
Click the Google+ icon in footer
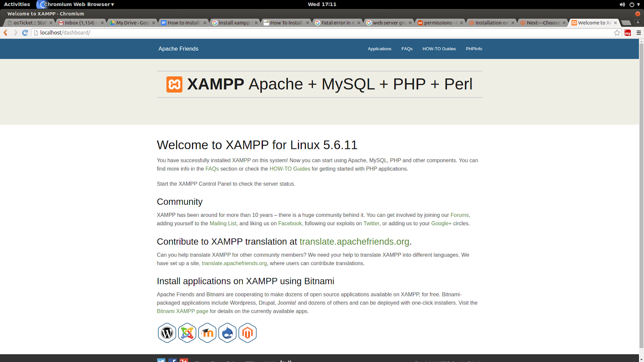coord(184,360)
